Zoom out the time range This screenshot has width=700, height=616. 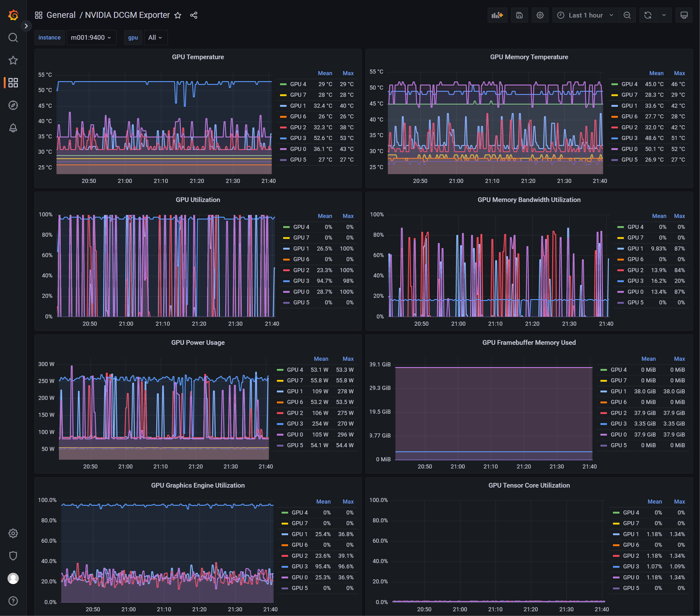click(627, 15)
